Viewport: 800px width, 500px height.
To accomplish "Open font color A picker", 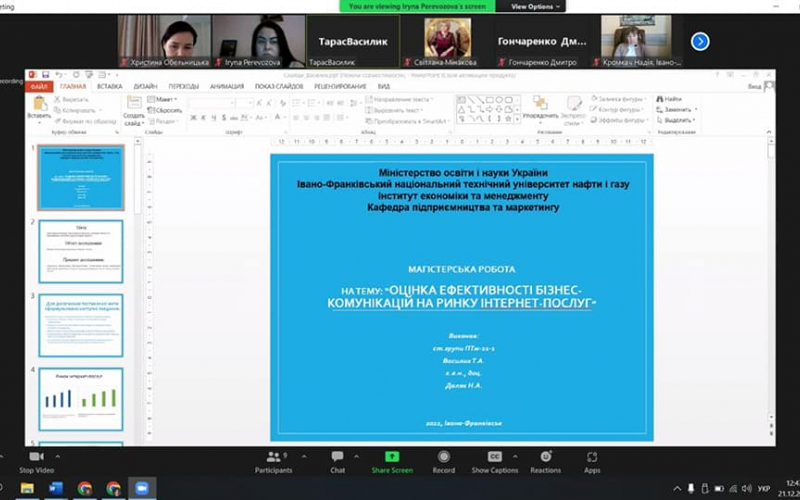I will (x=279, y=117).
